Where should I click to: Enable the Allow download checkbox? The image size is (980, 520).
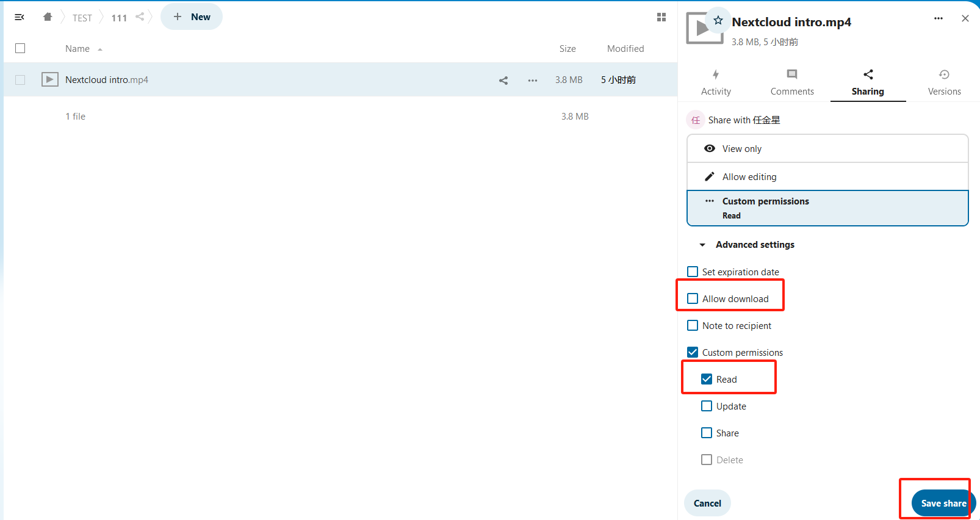(693, 298)
